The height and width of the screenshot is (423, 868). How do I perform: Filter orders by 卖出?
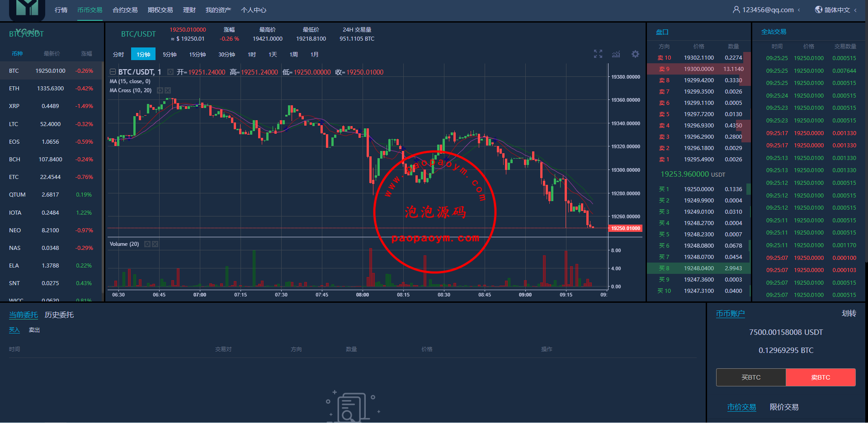click(x=34, y=330)
